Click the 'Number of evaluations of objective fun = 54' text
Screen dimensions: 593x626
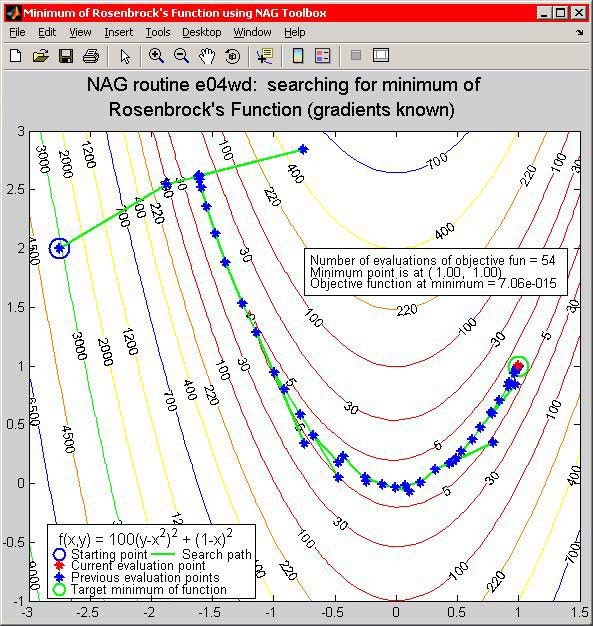[x=432, y=260]
